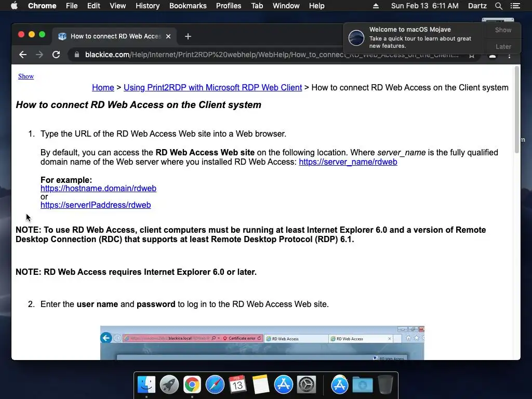The height and width of the screenshot is (399, 532).
Task: Open the Notification Center list icon
Action: tap(515, 6)
